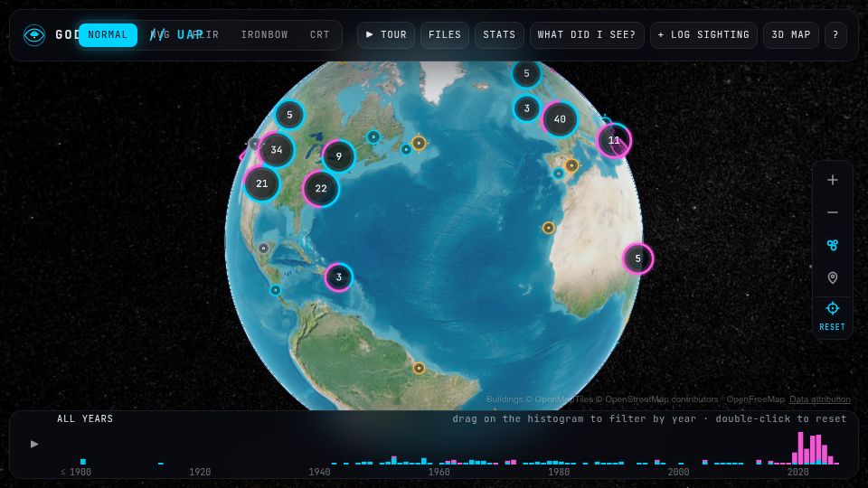This screenshot has width=868, height=488.
Task: Select the cyan marker near Portugal
Action: click(559, 174)
